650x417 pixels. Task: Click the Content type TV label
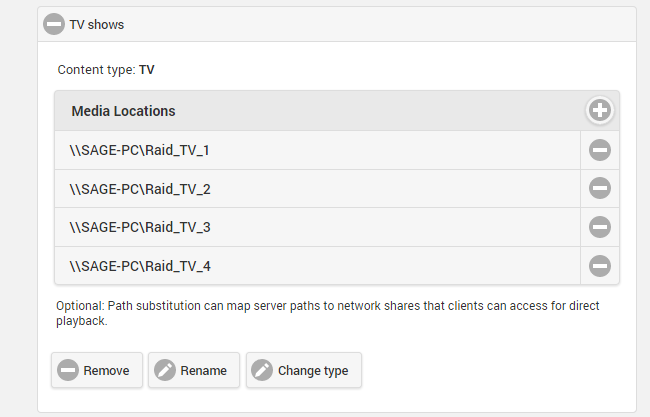[x=106, y=70]
